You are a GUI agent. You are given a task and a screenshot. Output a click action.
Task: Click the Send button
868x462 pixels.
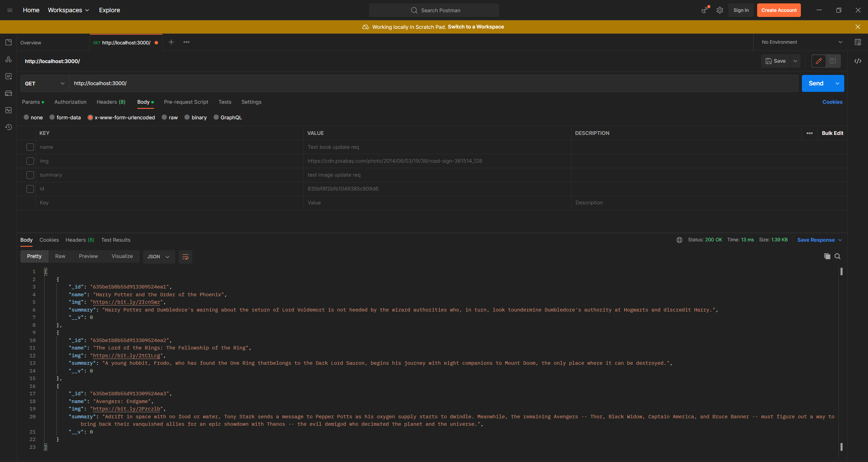815,83
